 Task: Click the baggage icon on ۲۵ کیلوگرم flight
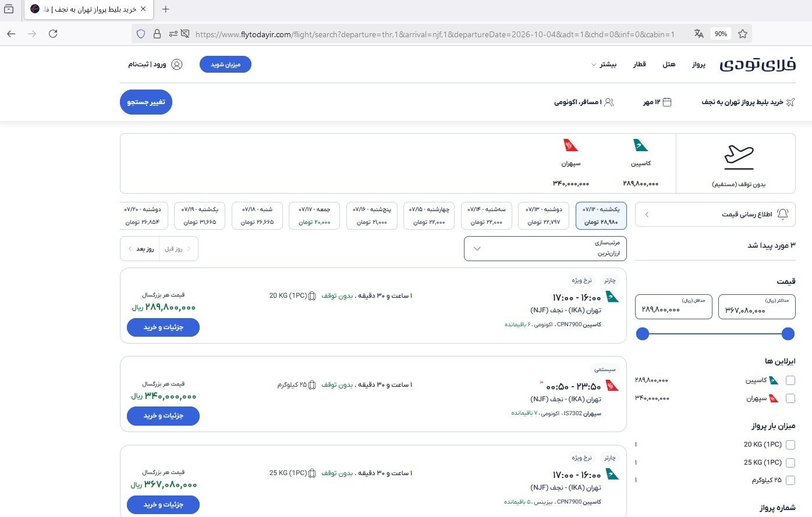pos(312,385)
